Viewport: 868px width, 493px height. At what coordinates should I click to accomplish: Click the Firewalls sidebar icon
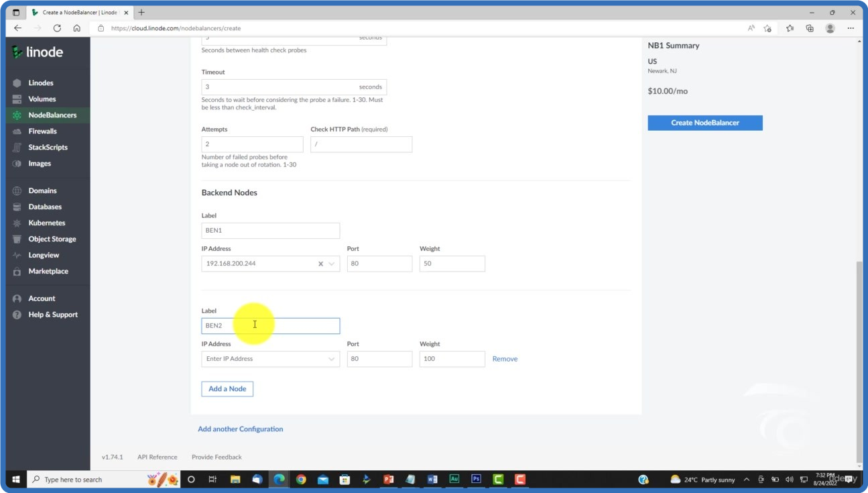[x=17, y=131]
